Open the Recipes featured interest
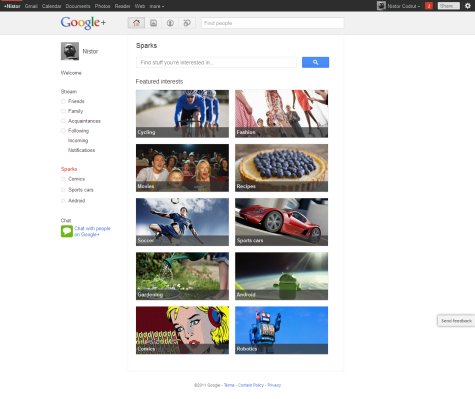The height and width of the screenshot is (399, 475). point(281,168)
